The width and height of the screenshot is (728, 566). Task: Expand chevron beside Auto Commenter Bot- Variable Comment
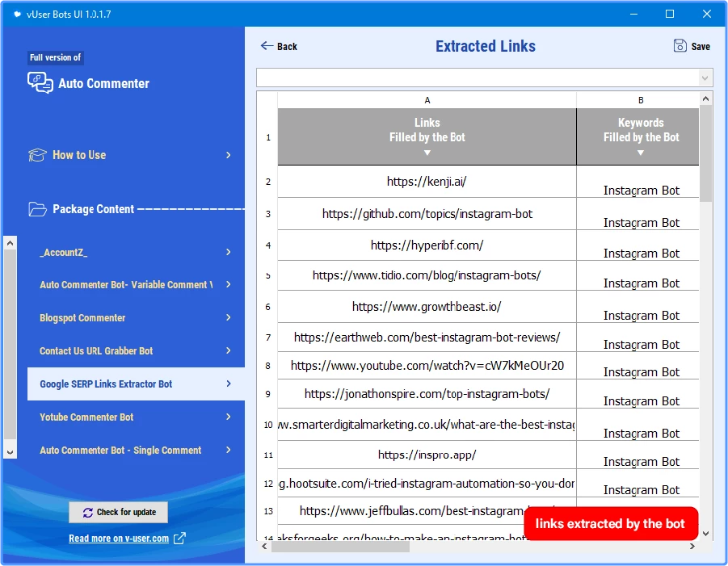228,284
